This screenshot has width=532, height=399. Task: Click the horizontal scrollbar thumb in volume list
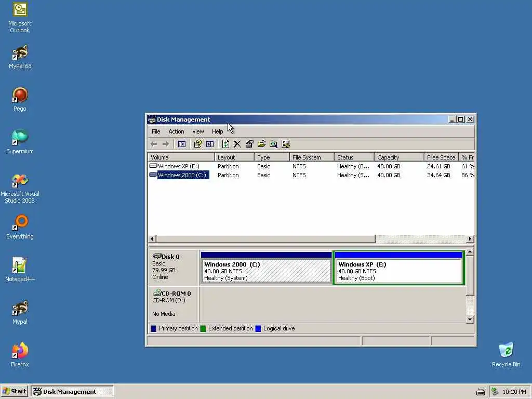point(265,239)
